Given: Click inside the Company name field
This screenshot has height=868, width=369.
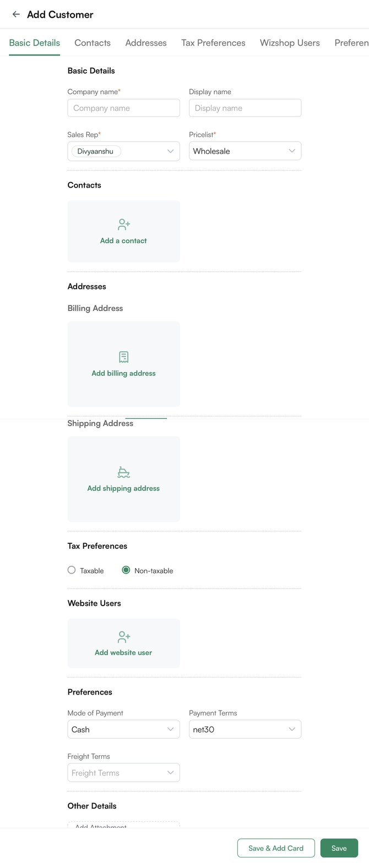Looking at the screenshot, I should click(x=123, y=108).
